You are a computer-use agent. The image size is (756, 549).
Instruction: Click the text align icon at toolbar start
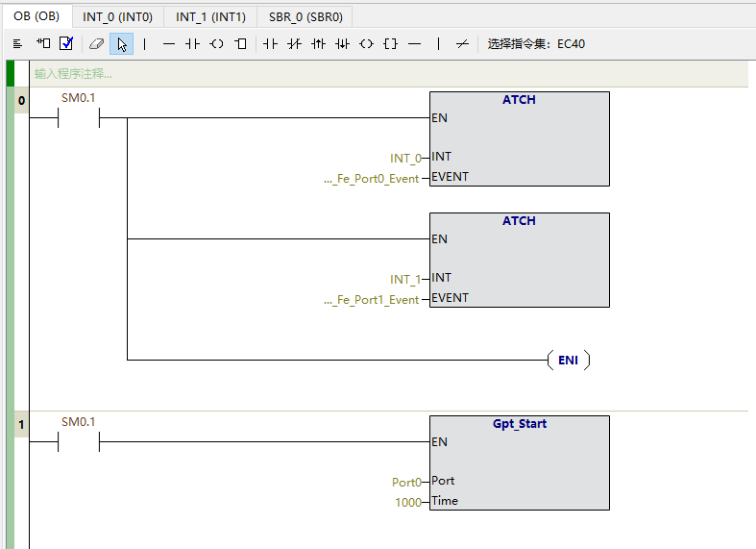(x=17, y=43)
